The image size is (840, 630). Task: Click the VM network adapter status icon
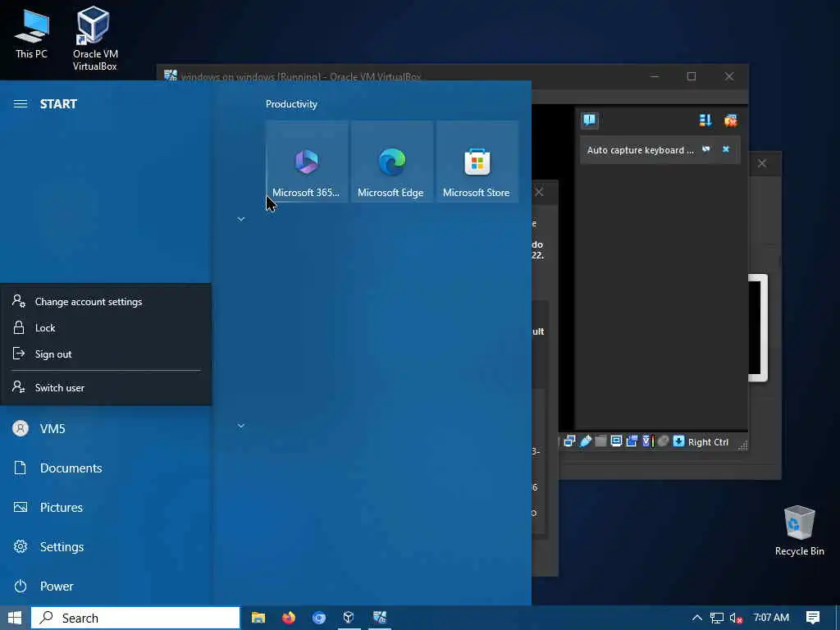click(x=569, y=441)
